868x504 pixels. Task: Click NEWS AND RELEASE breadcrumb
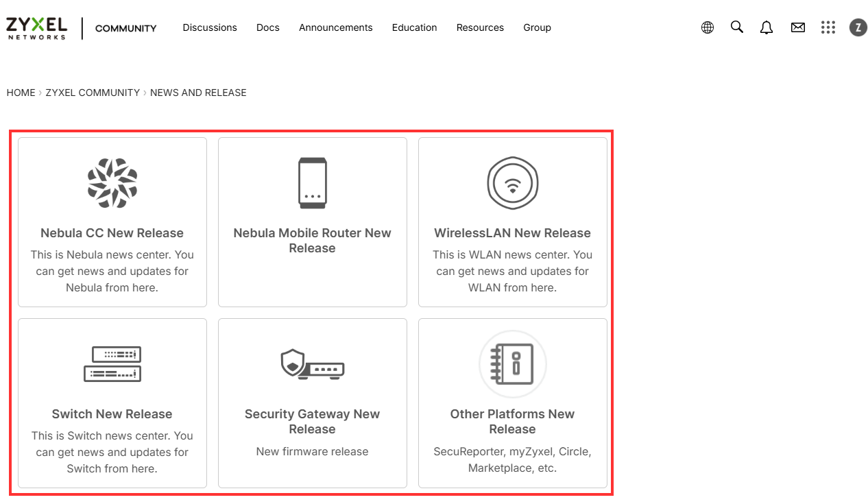coord(198,93)
